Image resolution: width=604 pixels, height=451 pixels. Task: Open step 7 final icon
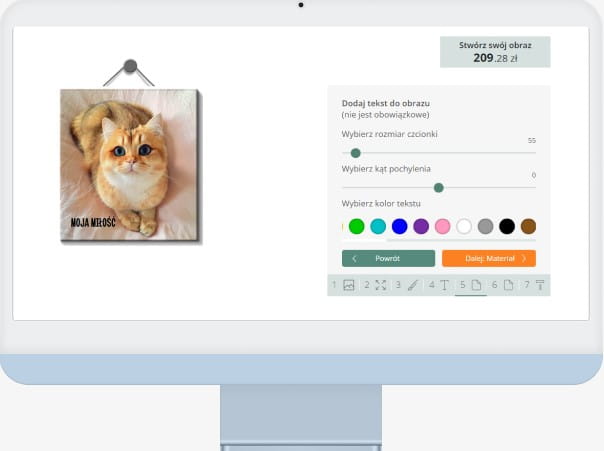[x=540, y=285]
